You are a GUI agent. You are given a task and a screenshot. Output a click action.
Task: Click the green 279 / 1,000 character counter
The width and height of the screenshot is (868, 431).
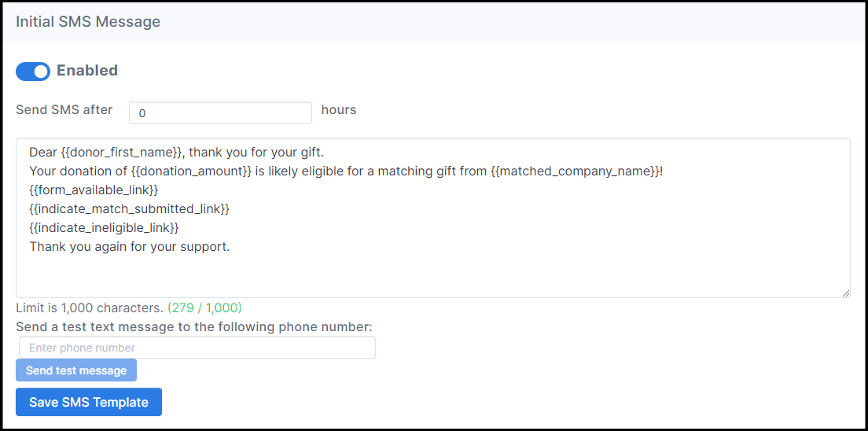tap(204, 308)
